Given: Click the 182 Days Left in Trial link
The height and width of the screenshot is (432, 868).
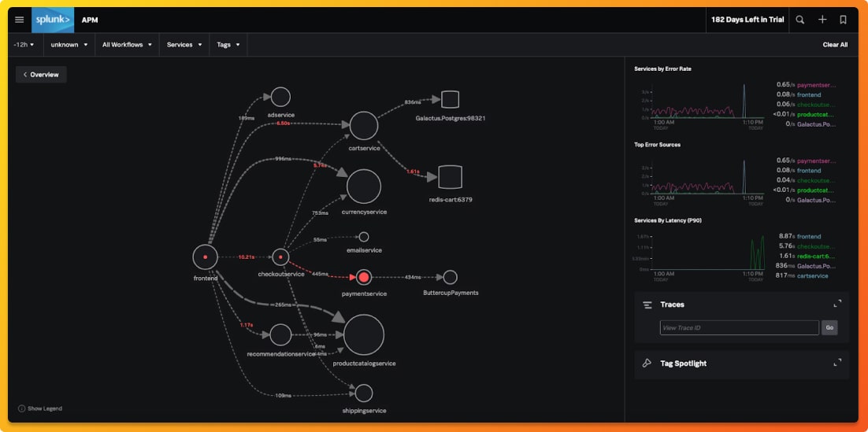Looking at the screenshot, I should pos(747,20).
